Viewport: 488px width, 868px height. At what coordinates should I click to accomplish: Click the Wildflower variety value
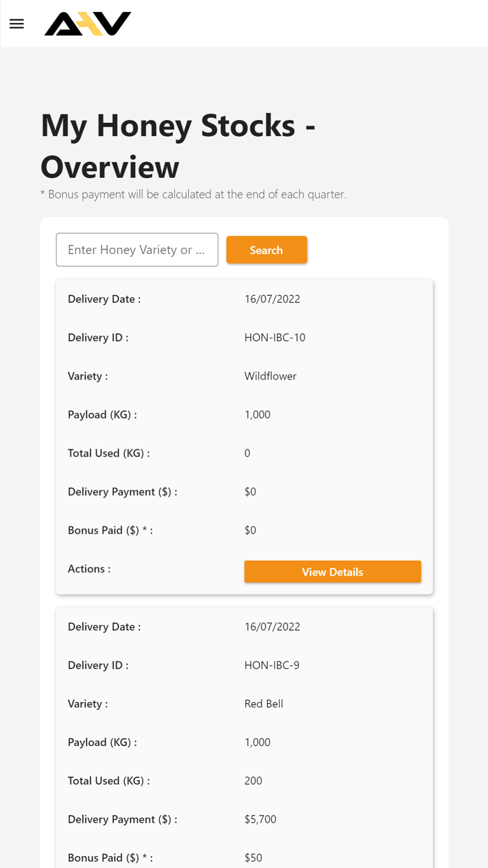coord(270,376)
